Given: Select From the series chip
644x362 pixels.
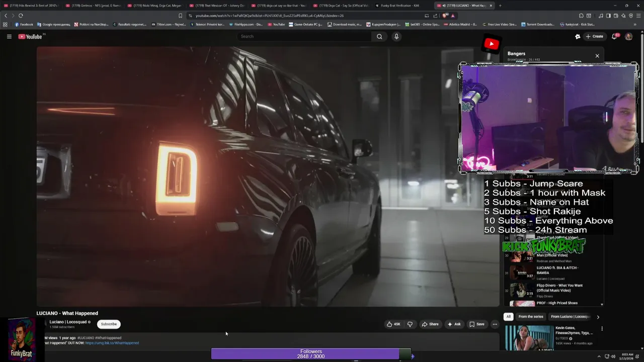Looking at the screenshot, I should click(x=531, y=317).
